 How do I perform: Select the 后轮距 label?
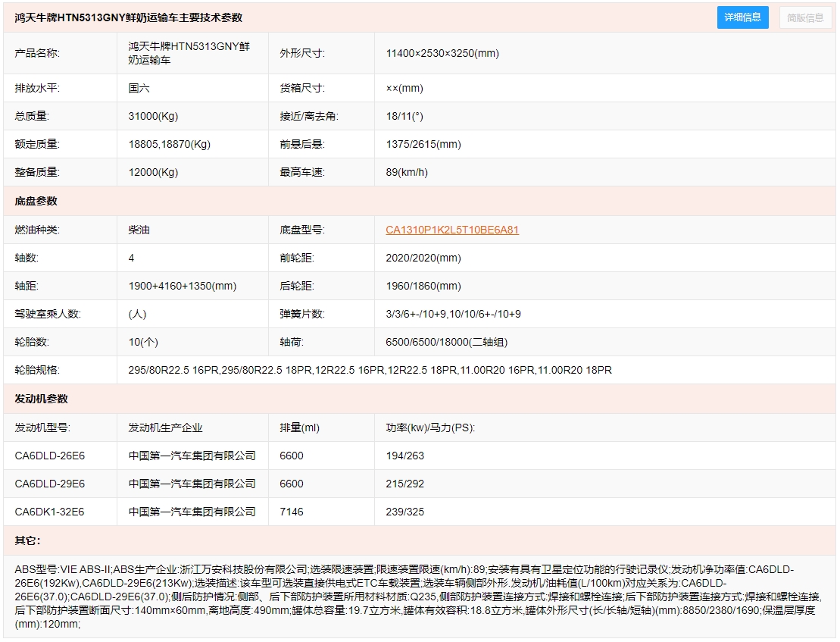[297, 287]
